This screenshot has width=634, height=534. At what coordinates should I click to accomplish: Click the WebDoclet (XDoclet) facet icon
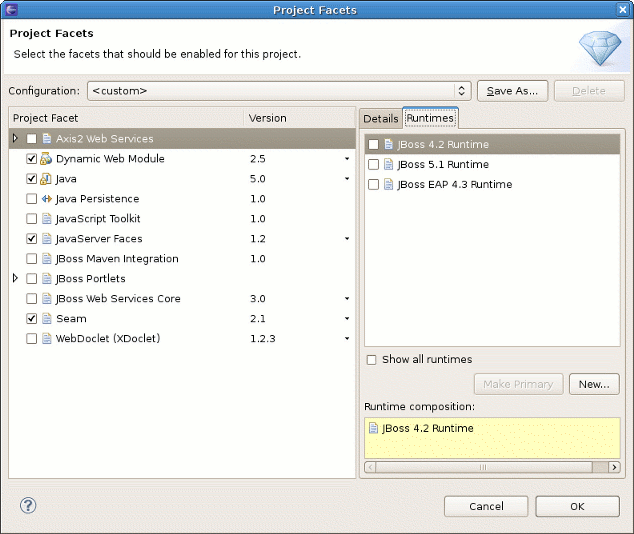47,338
